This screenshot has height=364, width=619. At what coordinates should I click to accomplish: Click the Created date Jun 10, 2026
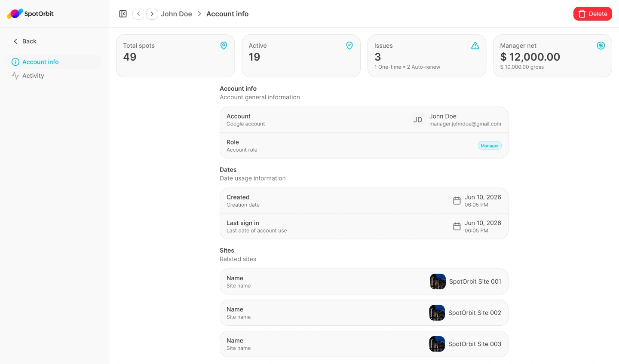point(483,197)
